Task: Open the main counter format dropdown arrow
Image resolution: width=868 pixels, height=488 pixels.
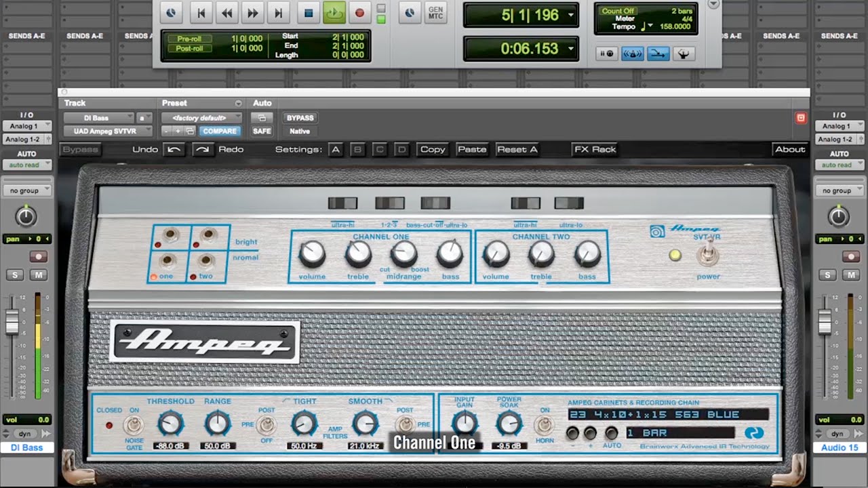Action: pyautogui.click(x=570, y=15)
